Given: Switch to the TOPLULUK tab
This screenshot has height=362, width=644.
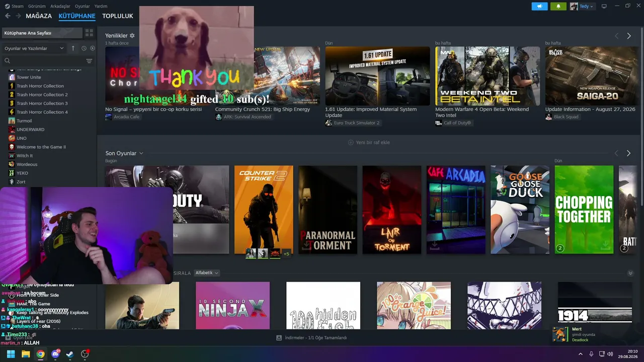Looking at the screenshot, I should coord(118,16).
